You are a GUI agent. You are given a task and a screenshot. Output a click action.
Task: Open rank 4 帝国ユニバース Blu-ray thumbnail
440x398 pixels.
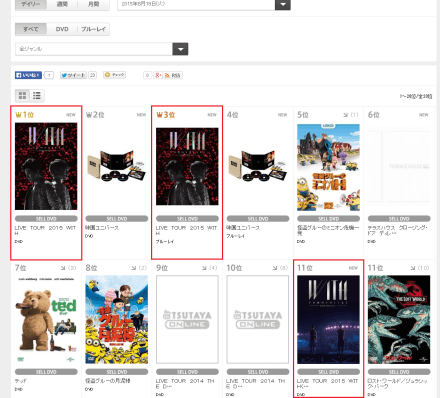pos(258,166)
